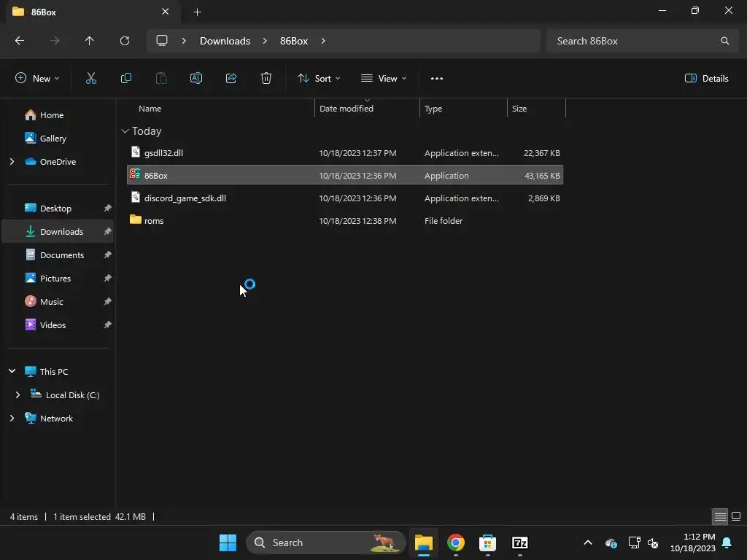Click the taskbar Search box
This screenshot has width=747, height=560.
click(326, 542)
